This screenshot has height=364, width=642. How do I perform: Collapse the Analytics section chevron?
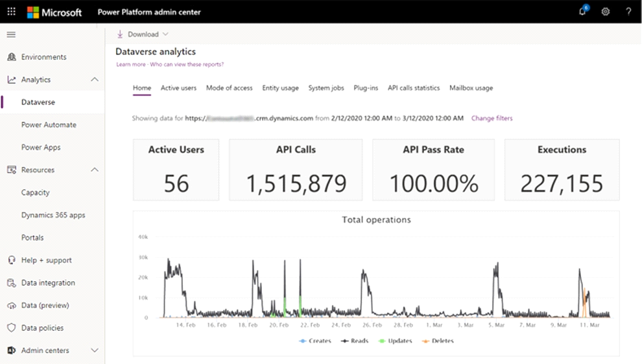click(95, 80)
